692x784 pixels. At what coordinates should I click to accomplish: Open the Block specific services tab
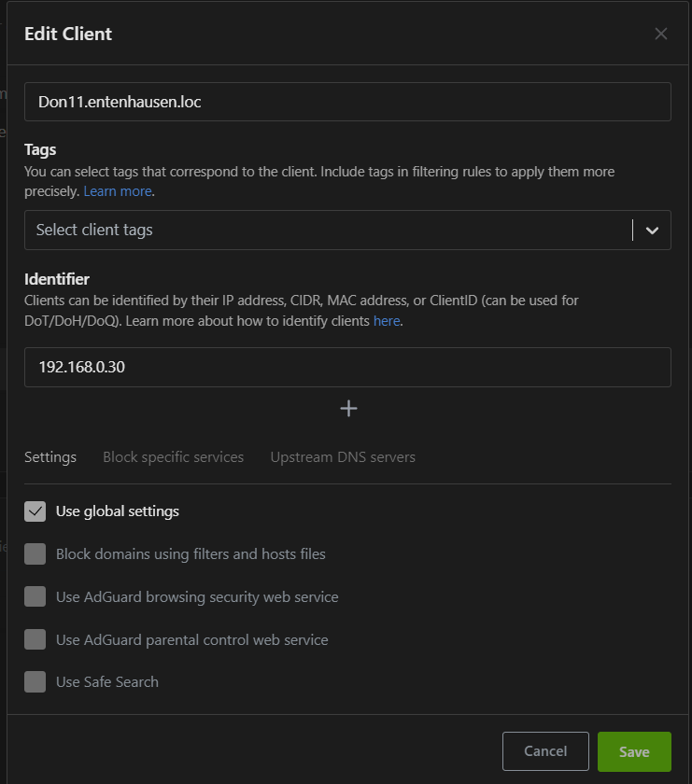(x=173, y=457)
